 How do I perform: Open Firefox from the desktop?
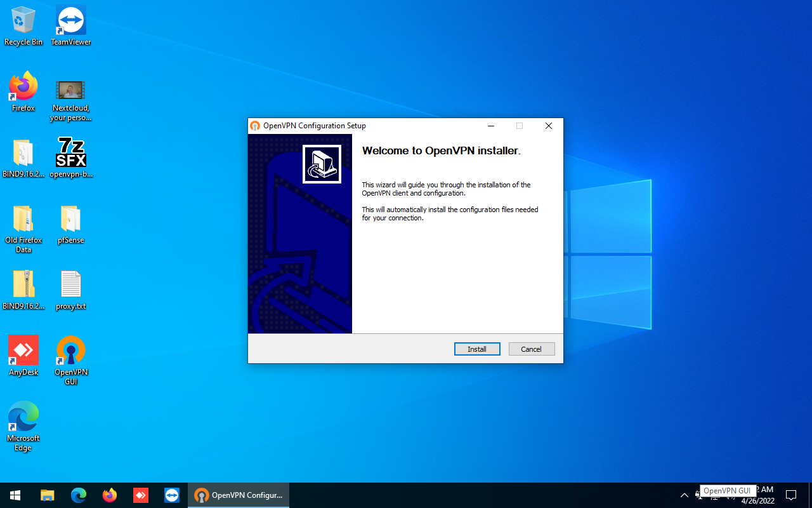[23, 87]
